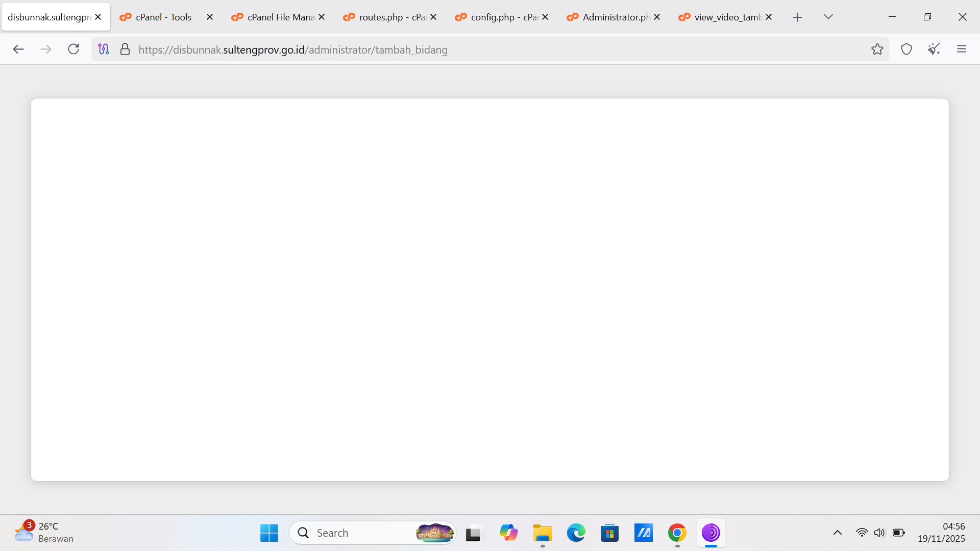
Task: Switch to the routes.php tab
Action: pyautogui.click(x=388, y=17)
